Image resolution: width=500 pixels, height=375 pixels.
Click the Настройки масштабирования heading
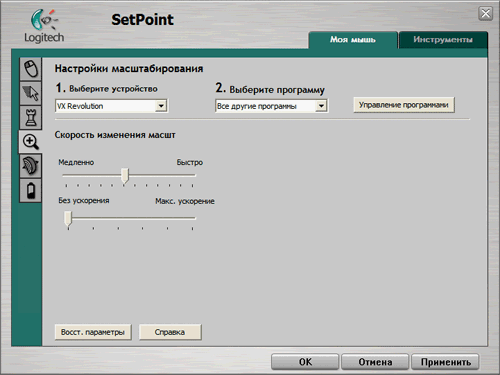tap(129, 69)
